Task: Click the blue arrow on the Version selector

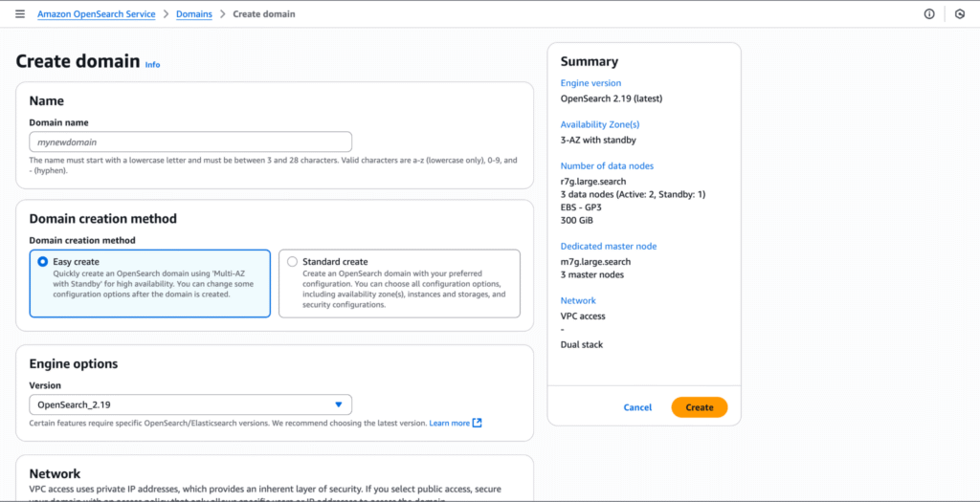Action: tap(338, 404)
